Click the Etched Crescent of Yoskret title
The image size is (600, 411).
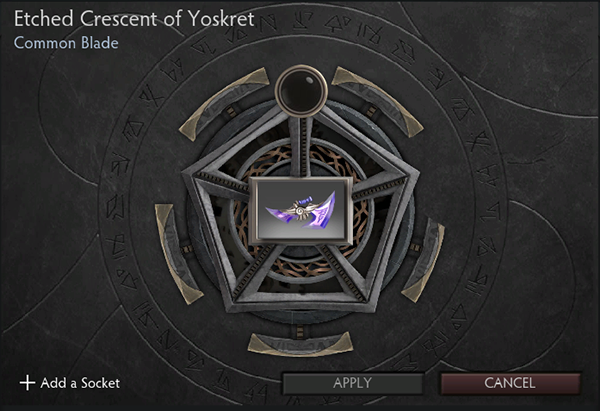coord(134,19)
